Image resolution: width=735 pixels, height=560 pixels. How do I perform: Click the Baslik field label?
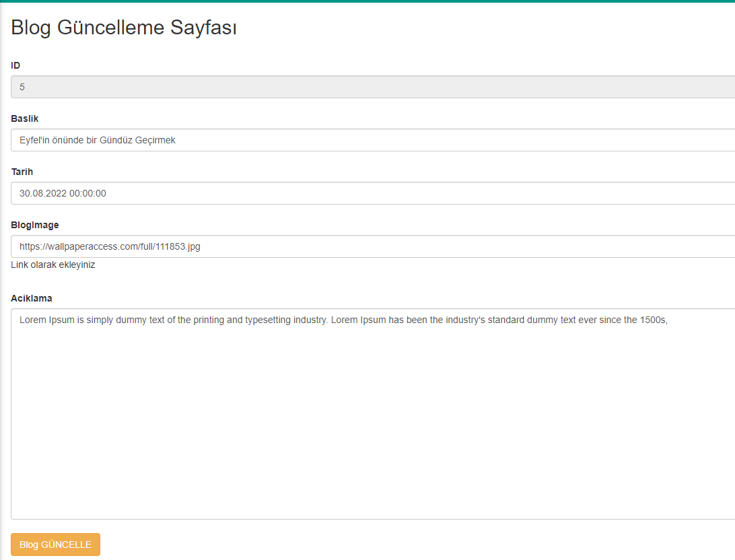pos(25,118)
